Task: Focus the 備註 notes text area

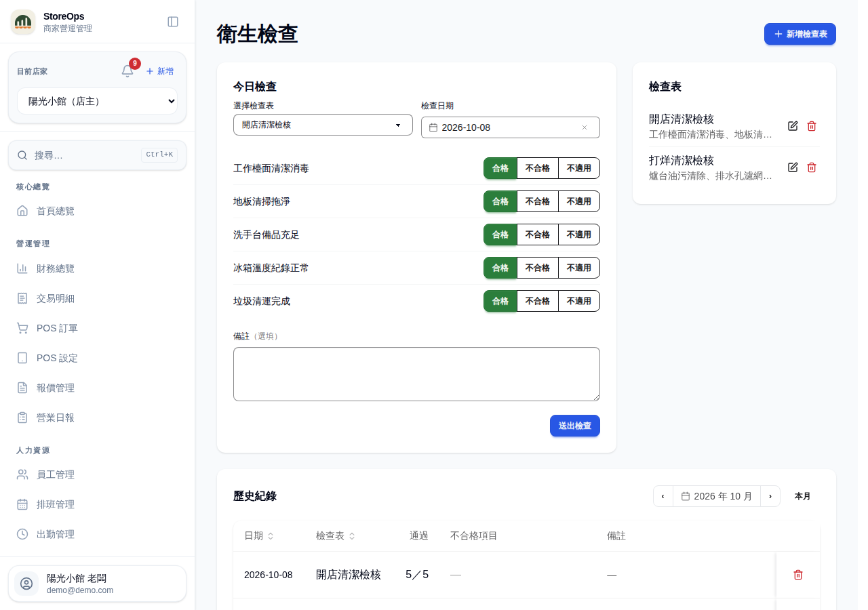Action: pos(416,374)
